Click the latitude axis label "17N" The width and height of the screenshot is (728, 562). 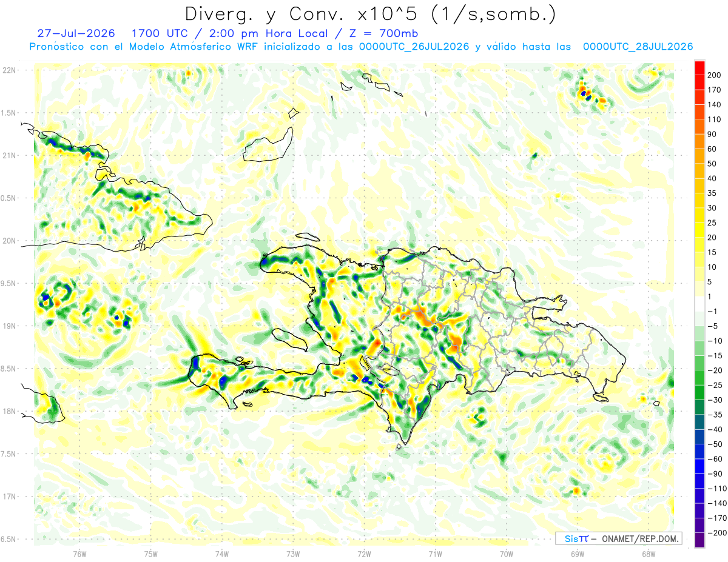click(x=9, y=497)
